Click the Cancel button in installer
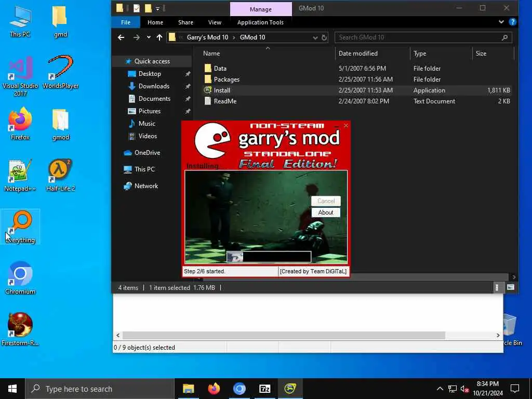This screenshot has width=532, height=399. click(x=326, y=201)
